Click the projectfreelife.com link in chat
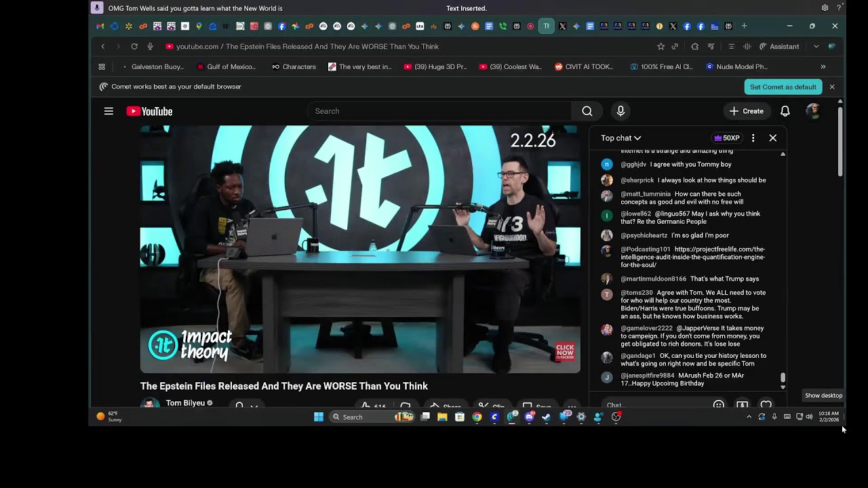 click(692, 257)
